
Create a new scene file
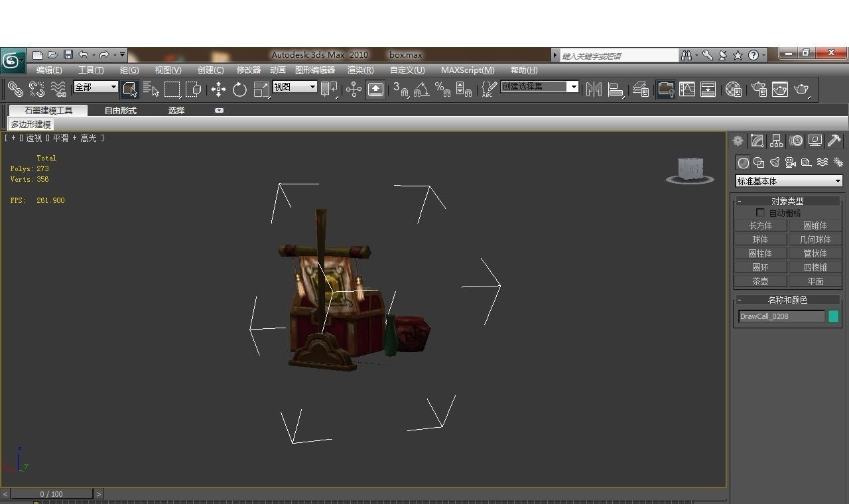point(38,55)
